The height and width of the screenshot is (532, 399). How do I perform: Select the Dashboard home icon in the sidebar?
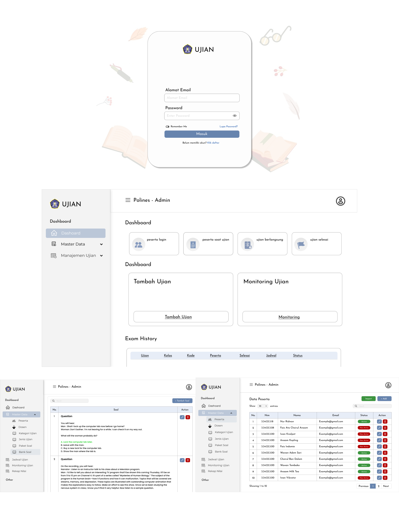tap(54, 233)
